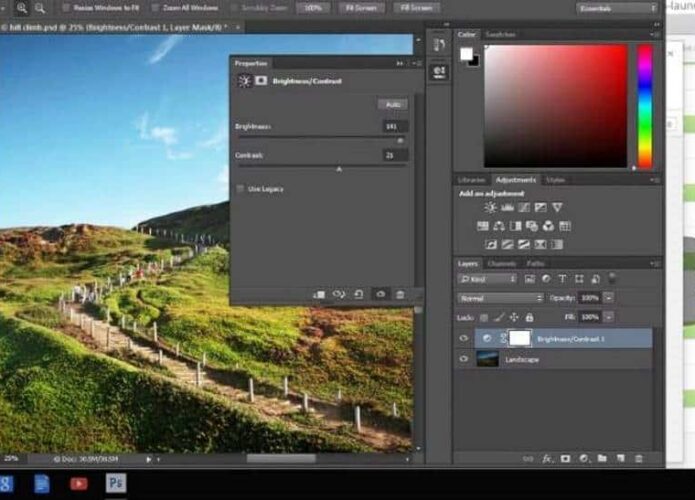The height and width of the screenshot is (500, 695).
Task: Open the Essentials workspace dropdown
Action: [x=616, y=8]
